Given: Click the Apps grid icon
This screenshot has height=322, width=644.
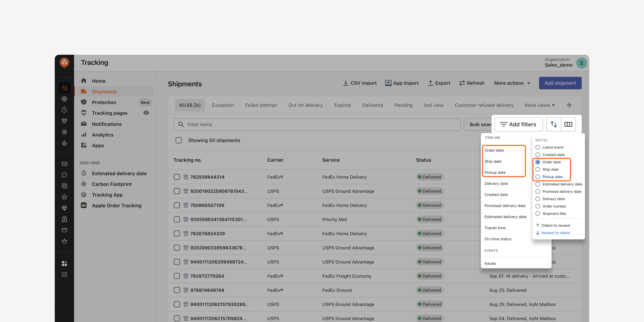Looking at the screenshot, I should 84,146.
